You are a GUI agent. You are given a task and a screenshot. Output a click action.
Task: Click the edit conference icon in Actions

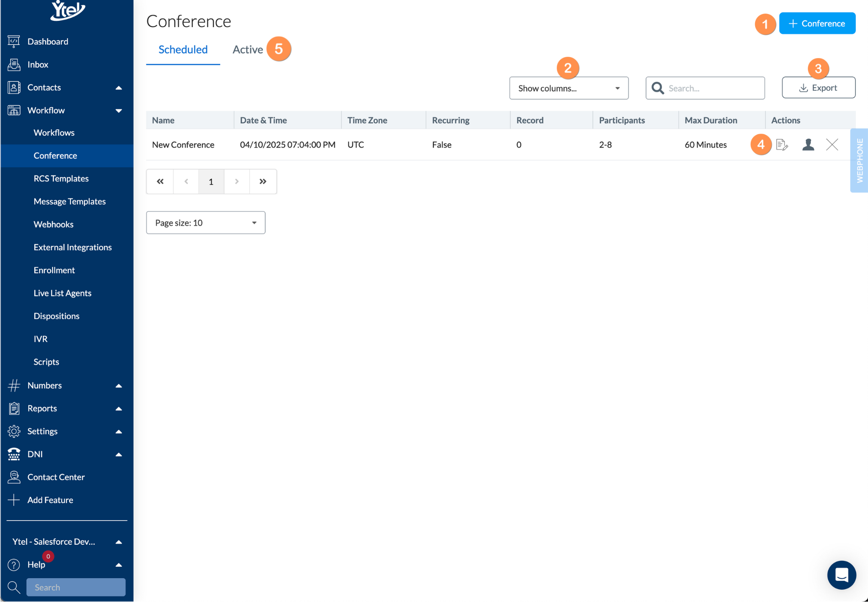pyautogui.click(x=782, y=145)
